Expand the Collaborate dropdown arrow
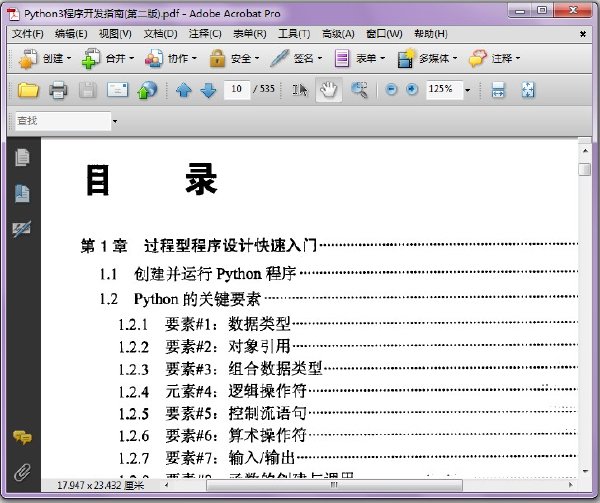Viewport: 600px width, 503px height. click(194, 59)
